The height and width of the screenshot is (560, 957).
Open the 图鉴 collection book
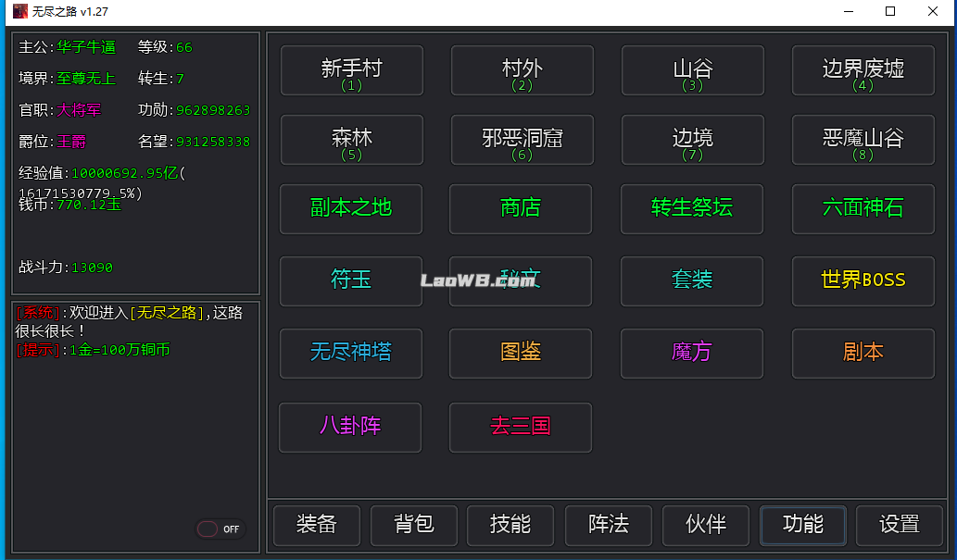point(520,353)
